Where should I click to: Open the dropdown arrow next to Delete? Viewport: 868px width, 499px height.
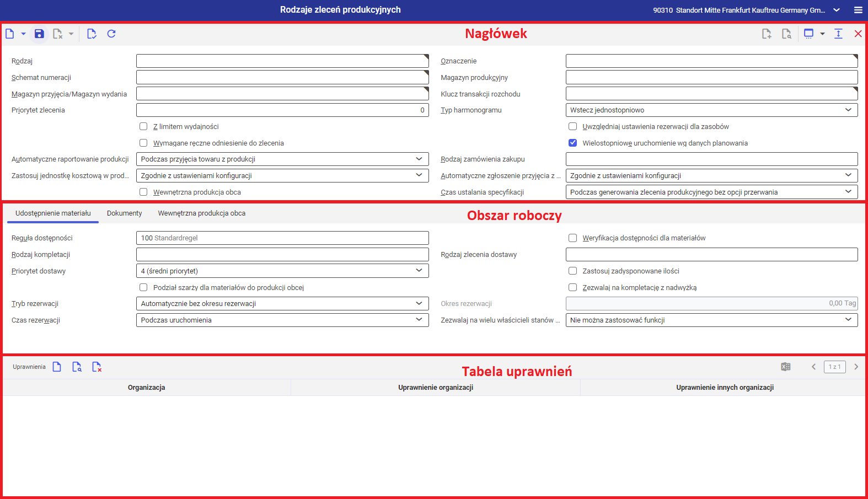point(71,34)
